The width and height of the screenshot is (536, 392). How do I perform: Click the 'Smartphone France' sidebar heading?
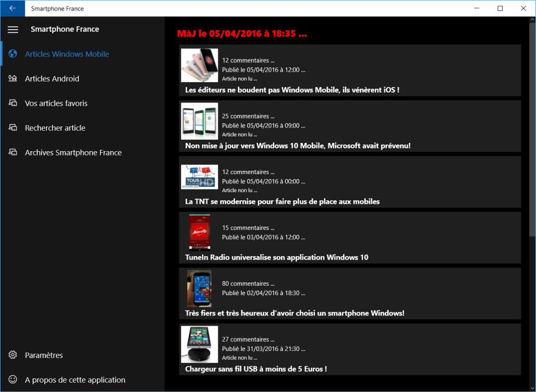tap(65, 30)
